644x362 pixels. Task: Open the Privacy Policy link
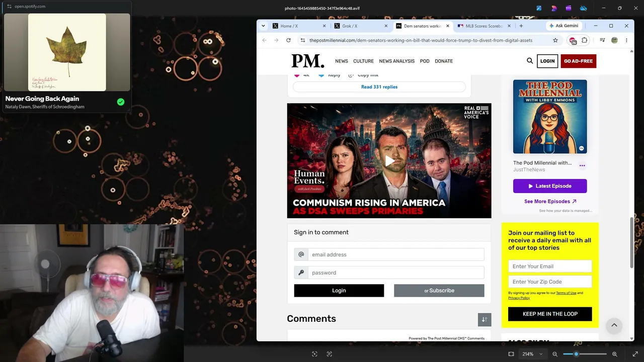[519, 298]
